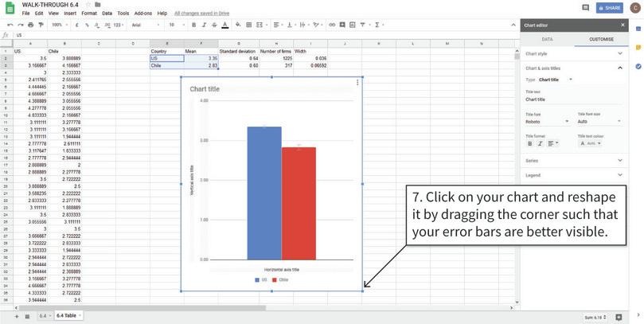Open the Help menu
The image size is (644, 324).
click(162, 14)
